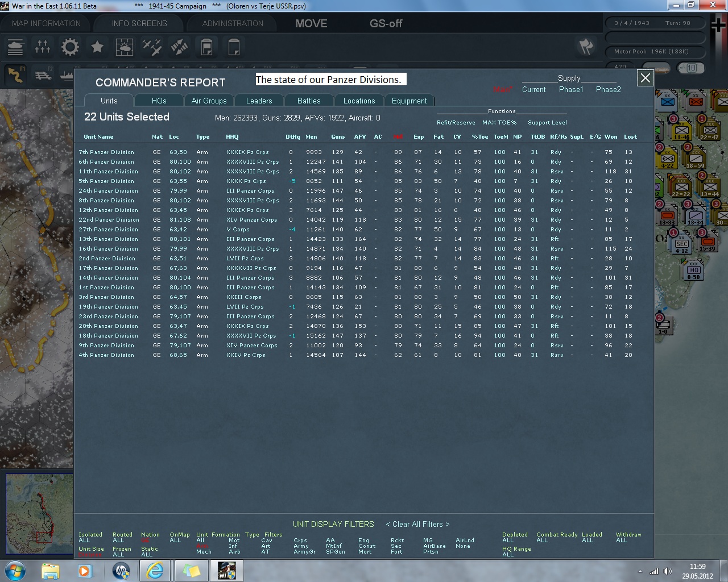Close the Commander's Report with X
Screen dimensions: 728x582
[x=645, y=78]
